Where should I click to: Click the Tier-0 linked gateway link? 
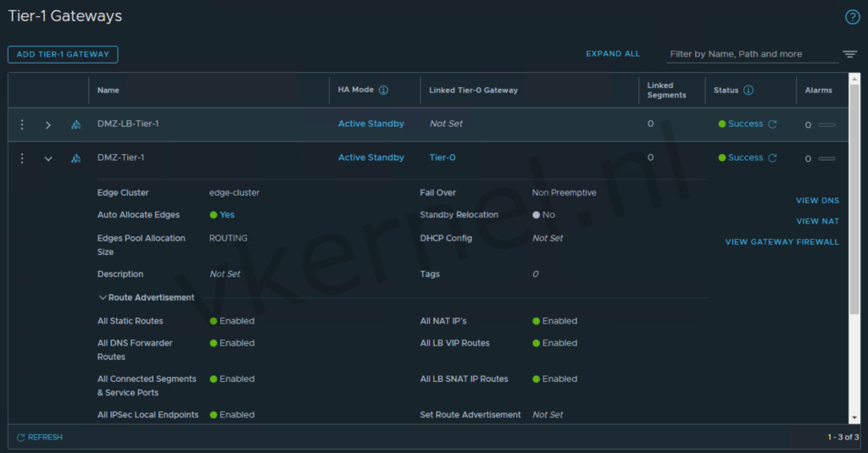pos(442,157)
